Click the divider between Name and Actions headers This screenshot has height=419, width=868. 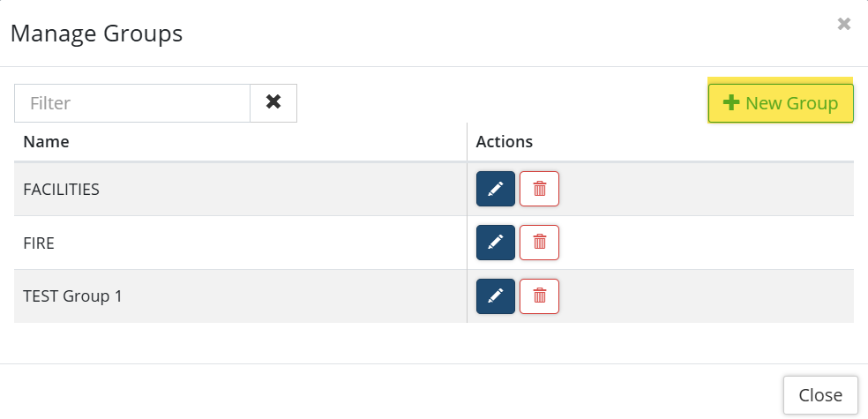[x=467, y=141]
